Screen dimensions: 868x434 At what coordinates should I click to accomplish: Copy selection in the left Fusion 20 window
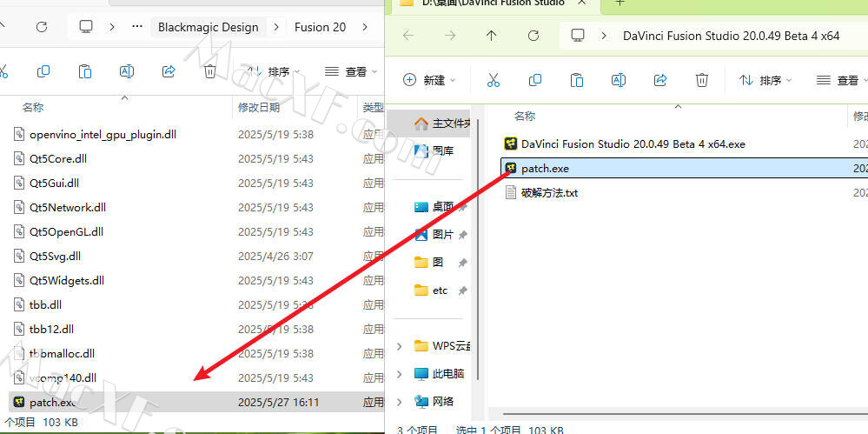[43, 71]
